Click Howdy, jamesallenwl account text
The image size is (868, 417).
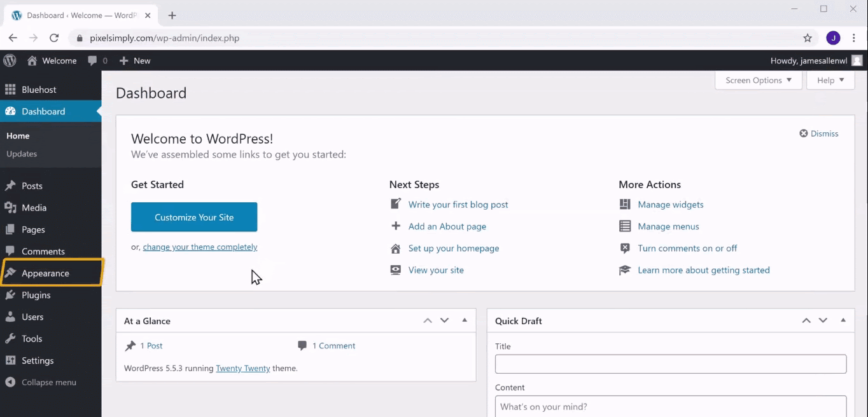pyautogui.click(x=808, y=60)
